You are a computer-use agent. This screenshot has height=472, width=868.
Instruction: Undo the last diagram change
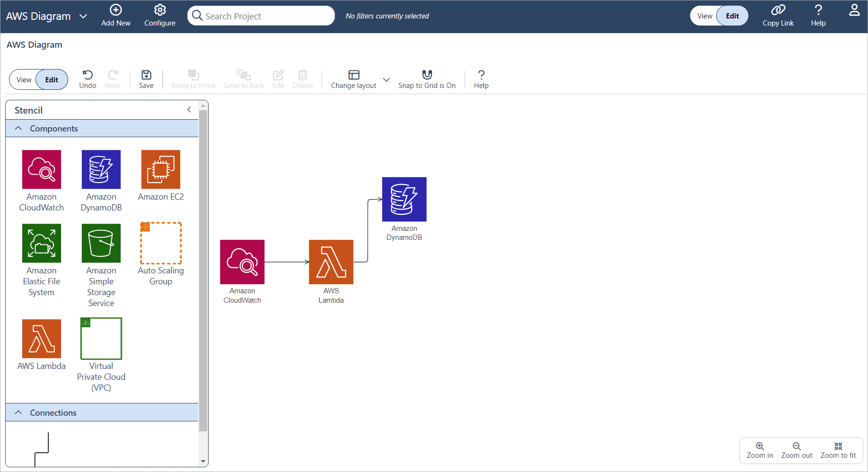[88, 79]
